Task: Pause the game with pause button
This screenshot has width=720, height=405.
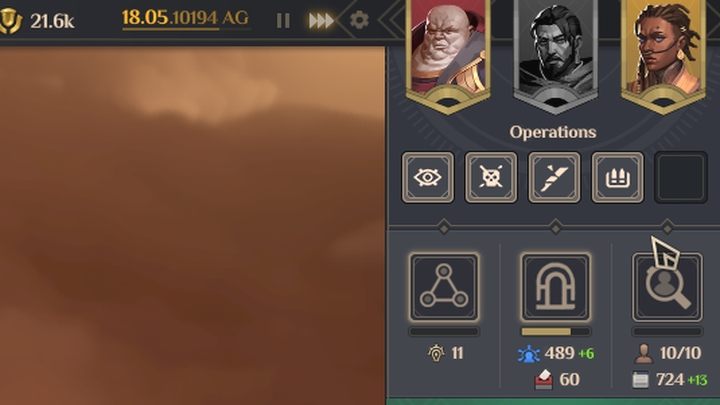Action: [283, 21]
